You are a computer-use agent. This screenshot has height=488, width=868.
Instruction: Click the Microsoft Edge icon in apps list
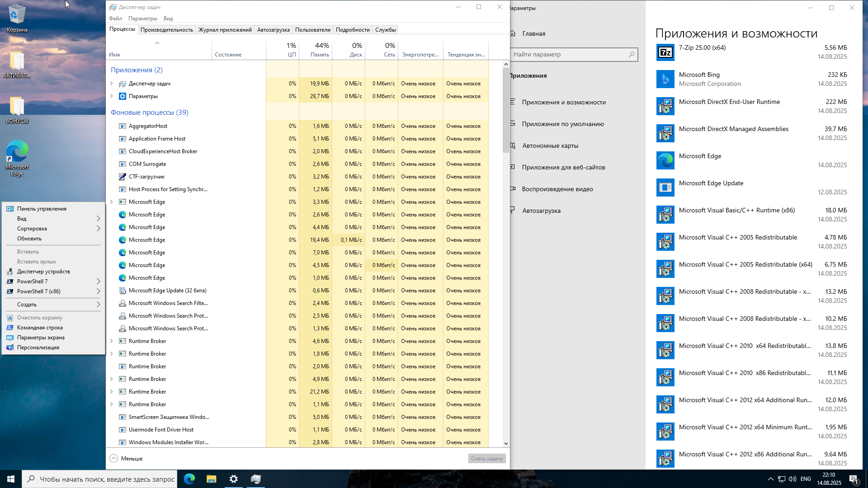pyautogui.click(x=665, y=161)
